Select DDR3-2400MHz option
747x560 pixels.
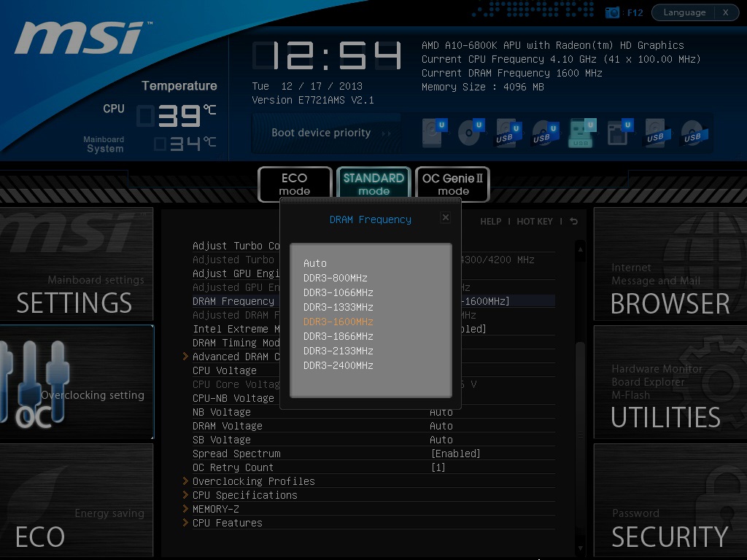[x=338, y=366]
